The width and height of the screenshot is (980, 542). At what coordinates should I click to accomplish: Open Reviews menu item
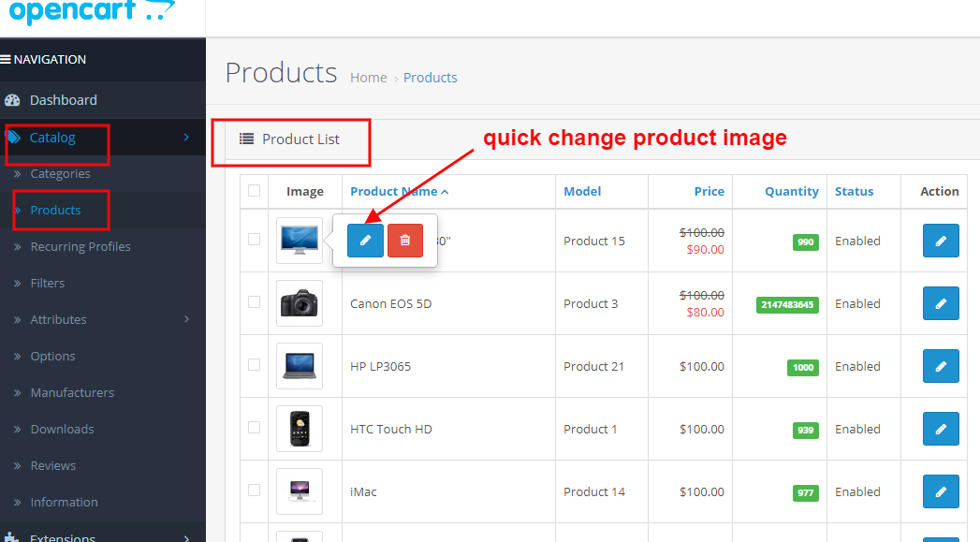click(53, 466)
